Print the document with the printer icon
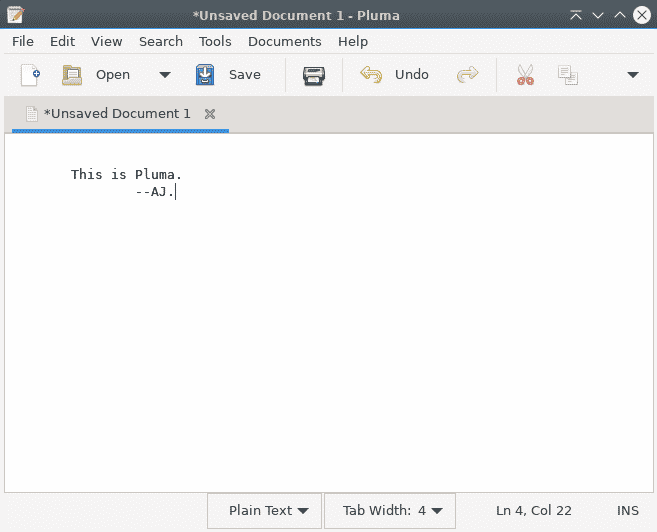Viewport: 657px width, 532px height. (x=314, y=76)
